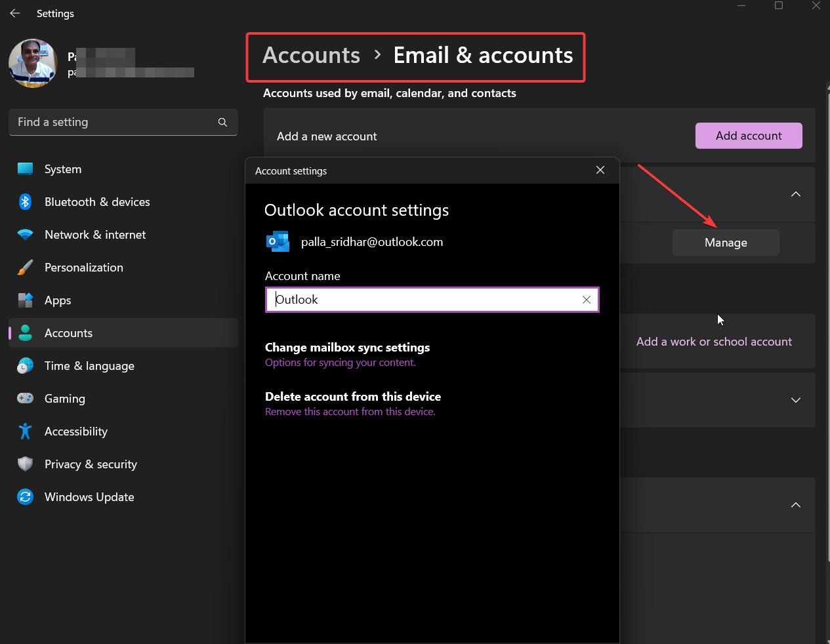Click the search magnifier icon
The width and height of the screenshot is (830, 644).
click(222, 122)
